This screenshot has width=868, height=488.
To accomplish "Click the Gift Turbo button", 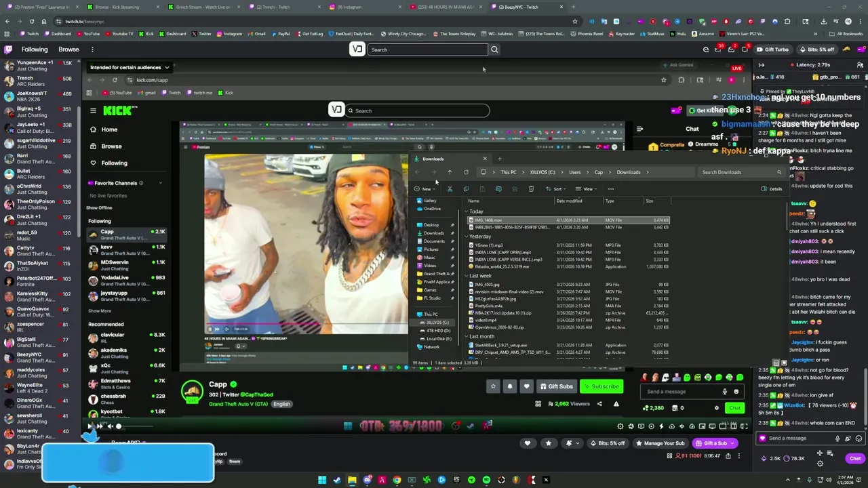I will (x=772, y=49).
